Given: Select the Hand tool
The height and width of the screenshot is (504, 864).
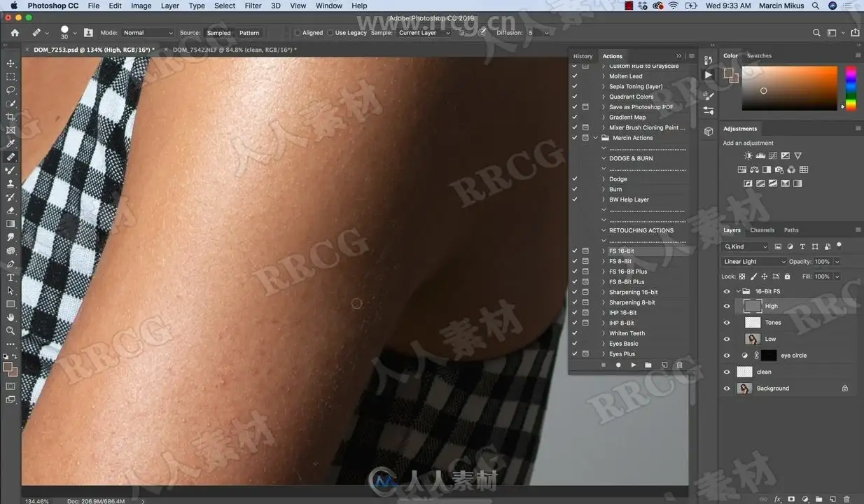Looking at the screenshot, I should [11, 317].
